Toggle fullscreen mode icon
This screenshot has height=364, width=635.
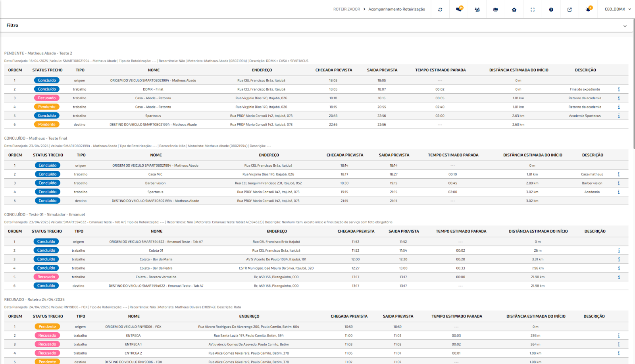tap(533, 10)
